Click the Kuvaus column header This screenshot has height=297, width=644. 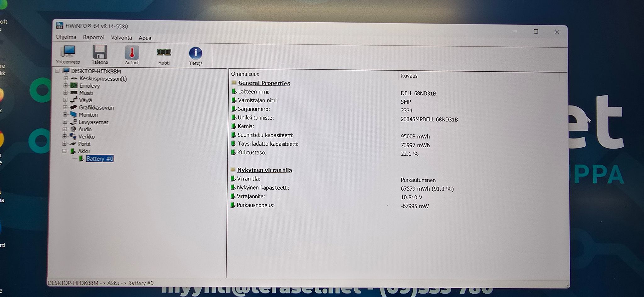coord(409,76)
